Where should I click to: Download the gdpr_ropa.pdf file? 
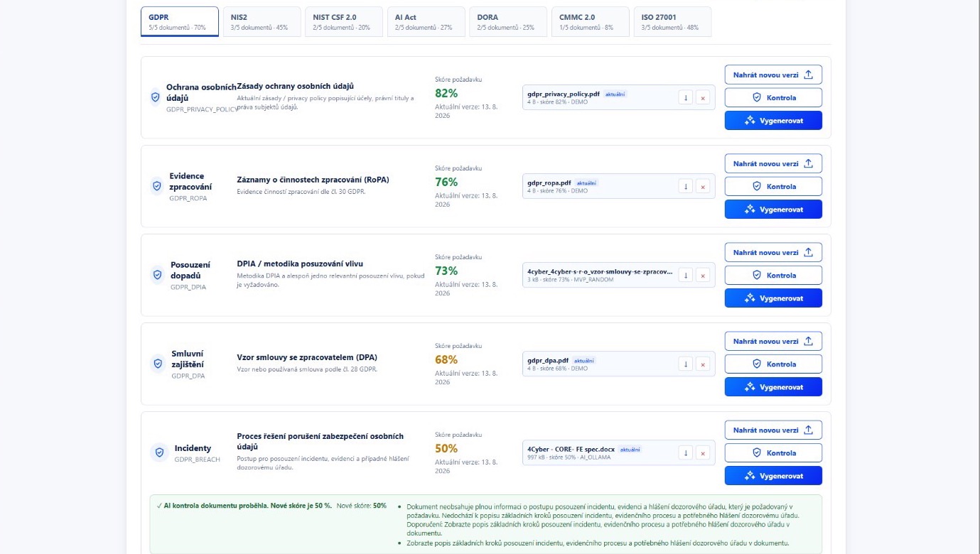click(686, 186)
